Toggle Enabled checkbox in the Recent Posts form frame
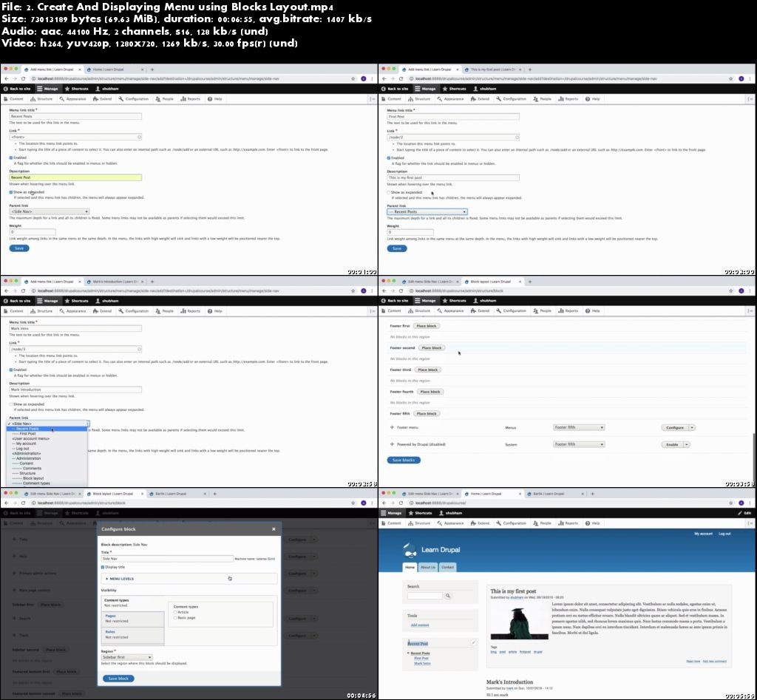 [10, 158]
